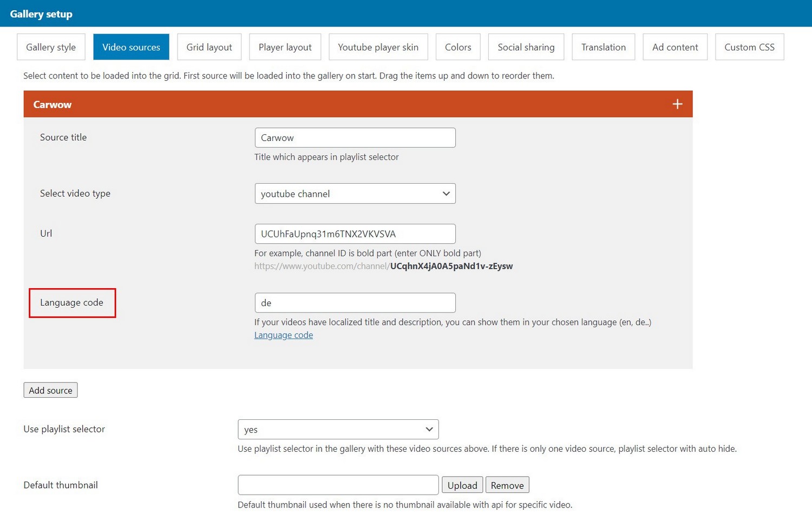Screen dimensions: 812x532
Task: Click into the Url channel ID field
Action: 355,234
